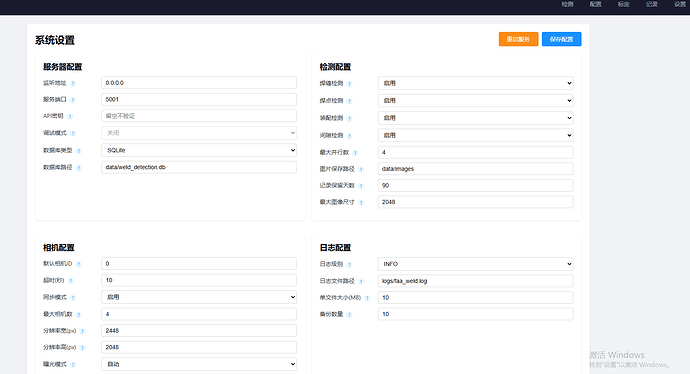Click the 单文件大小(MB) input field
This screenshot has height=374, width=690.
475,297
